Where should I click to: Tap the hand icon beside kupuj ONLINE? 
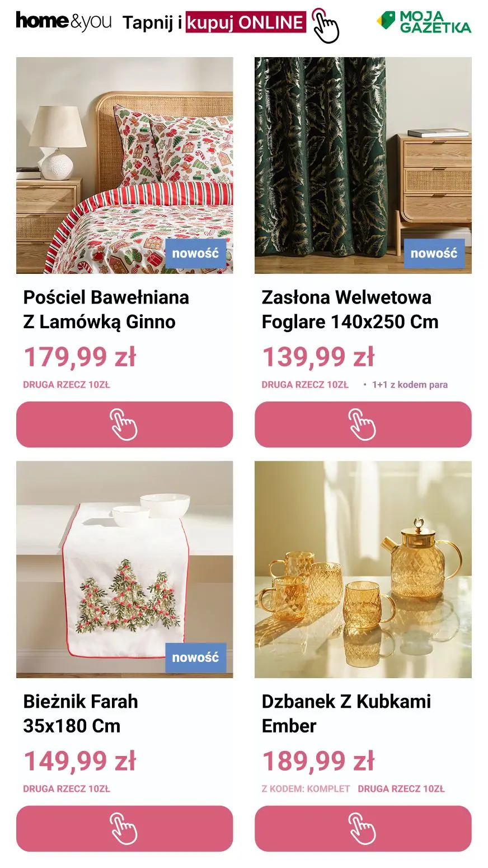(x=325, y=25)
